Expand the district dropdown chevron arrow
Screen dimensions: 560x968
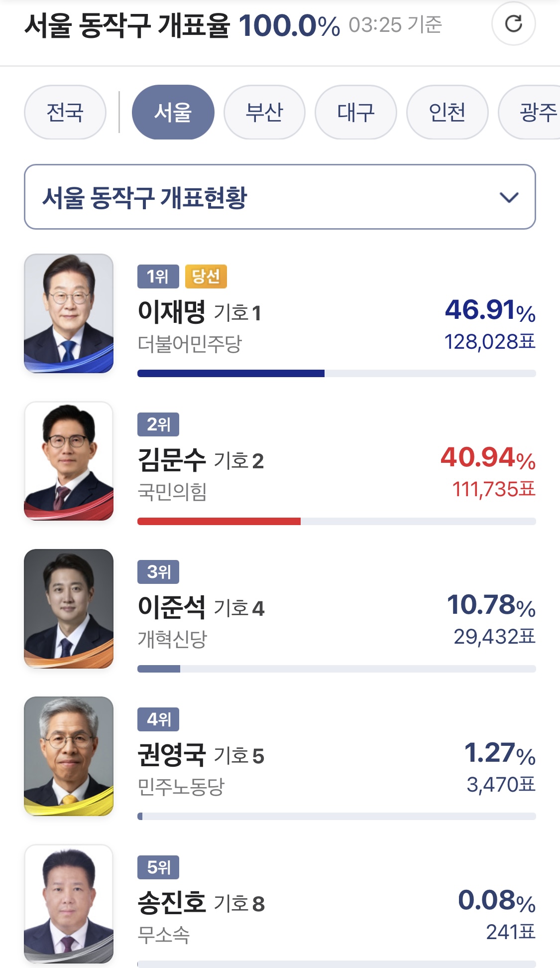coord(509,197)
